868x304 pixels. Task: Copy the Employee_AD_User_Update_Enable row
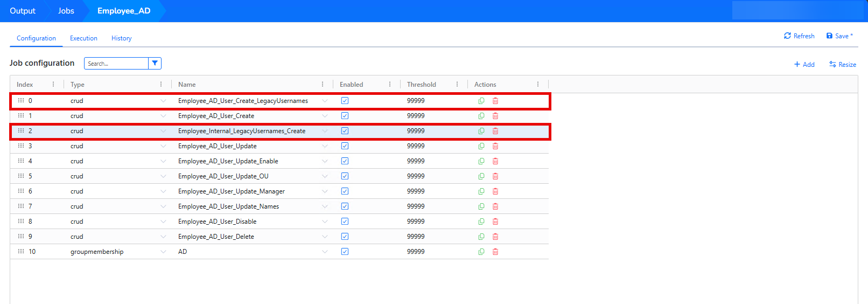point(481,161)
